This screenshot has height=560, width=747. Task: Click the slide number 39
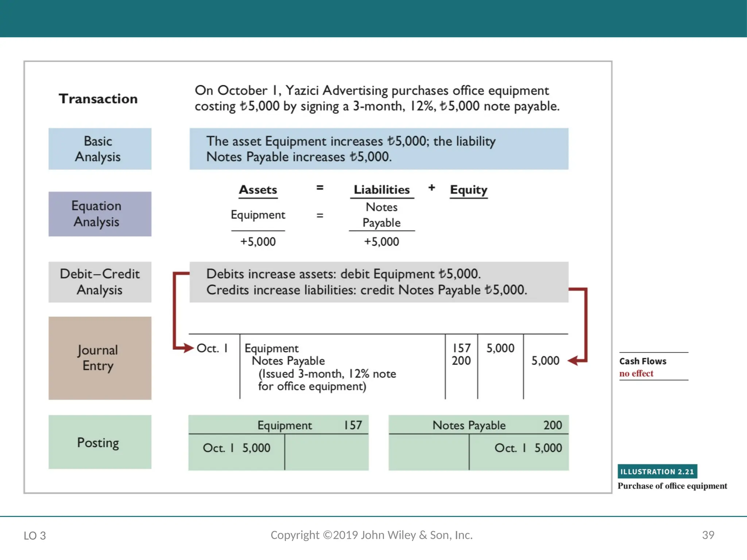708,535
